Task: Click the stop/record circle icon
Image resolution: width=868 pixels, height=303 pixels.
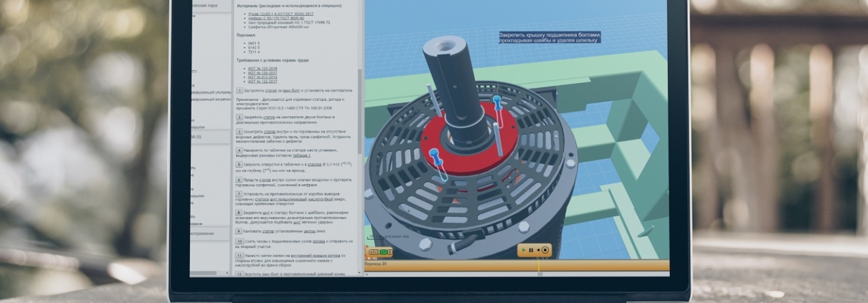Action: pyautogui.click(x=545, y=250)
